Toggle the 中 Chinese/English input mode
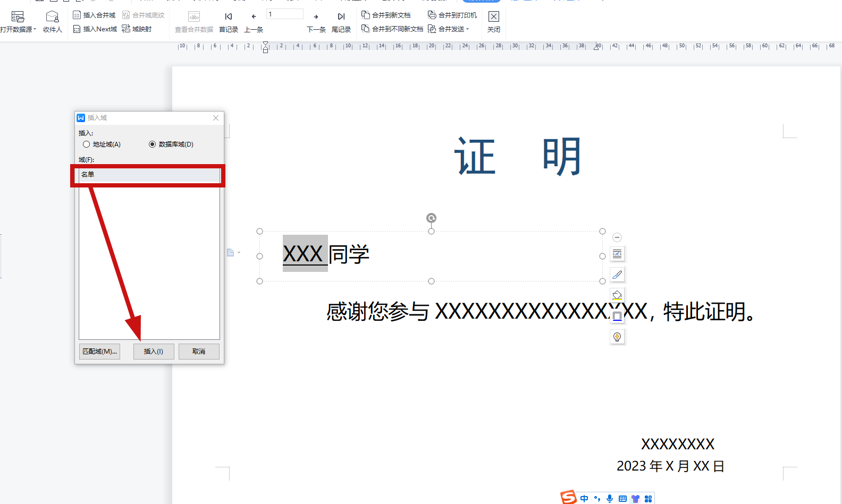Viewport: 842px width, 504px height. [x=584, y=498]
